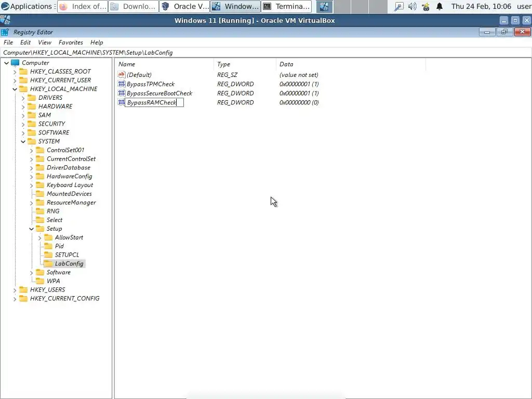The image size is (532, 399).
Task: Click the panel clock Thu 24 Feb
Action: [x=481, y=6]
